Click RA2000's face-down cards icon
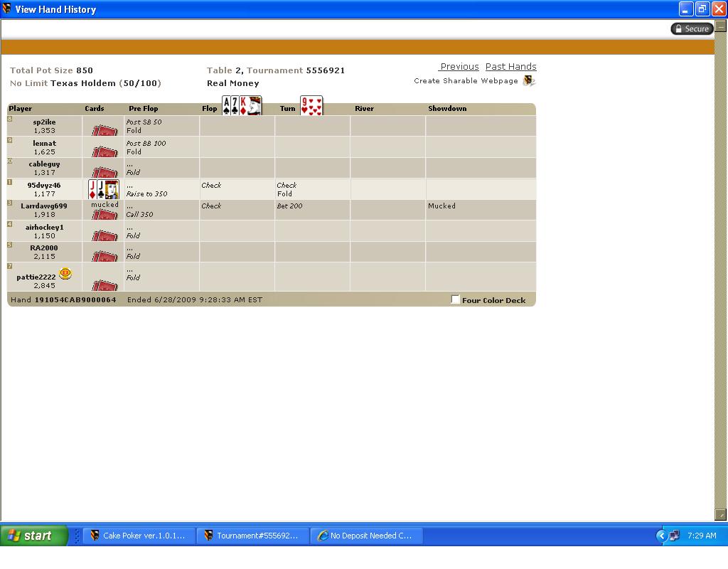The width and height of the screenshot is (728, 569). (105, 255)
